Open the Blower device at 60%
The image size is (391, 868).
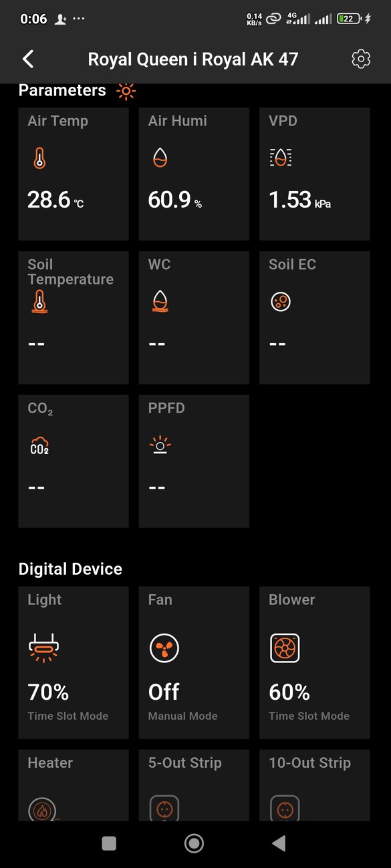tap(314, 662)
